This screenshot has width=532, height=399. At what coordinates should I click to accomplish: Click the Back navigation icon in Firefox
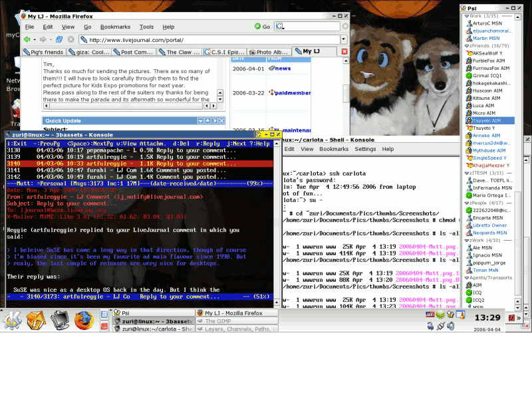pyautogui.click(x=27, y=40)
